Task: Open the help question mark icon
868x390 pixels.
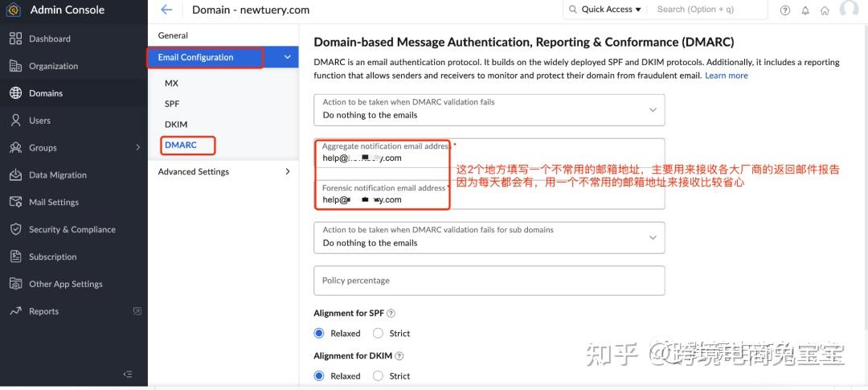Action: pyautogui.click(x=784, y=10)
